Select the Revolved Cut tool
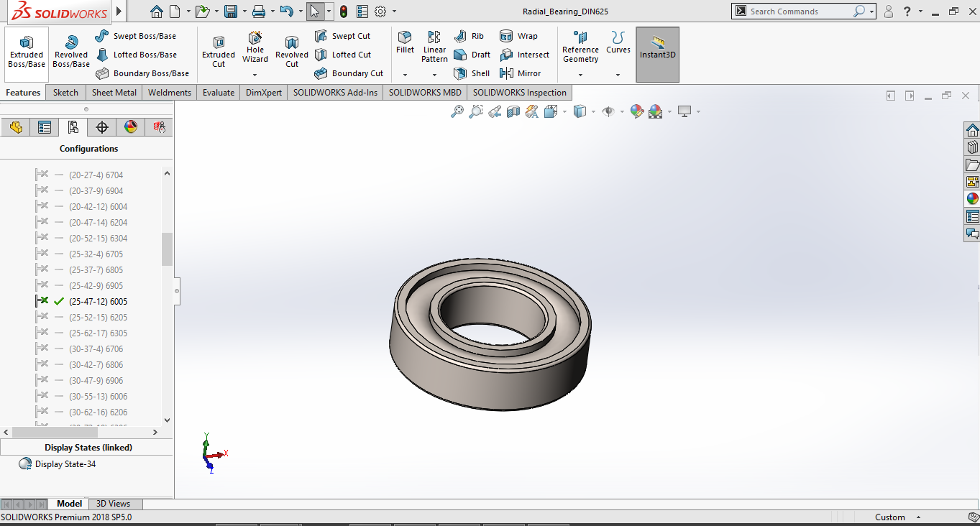Image resolution: width=980 pixels, height=526 pixels. [x=291, y=51]
